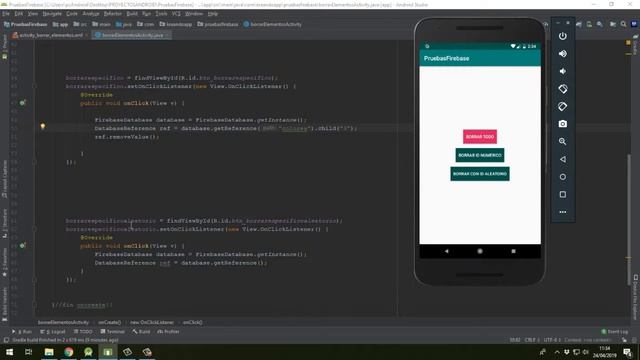Select borrarElementosActivity.java editor tab
The image size is (640, 360).
tap(131, 35)
